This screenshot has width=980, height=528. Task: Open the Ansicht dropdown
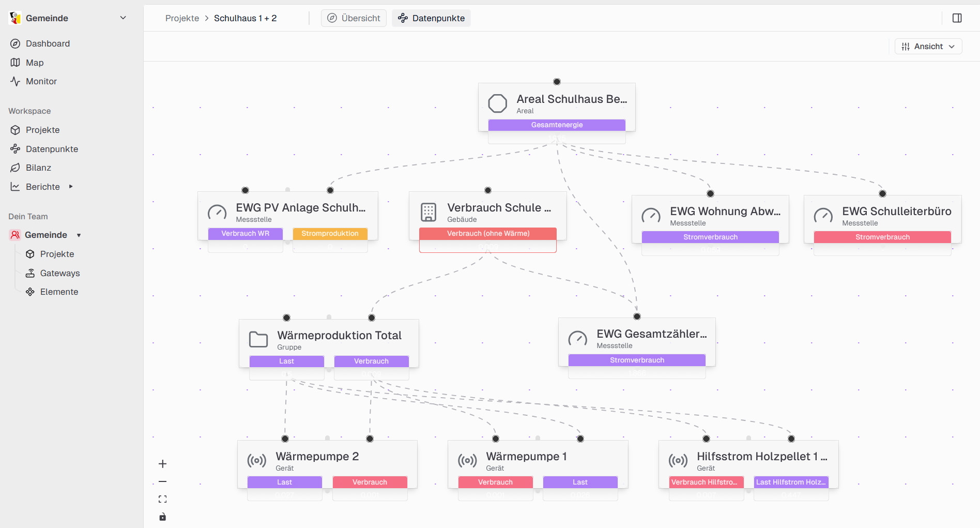click(x=928, y=47)
